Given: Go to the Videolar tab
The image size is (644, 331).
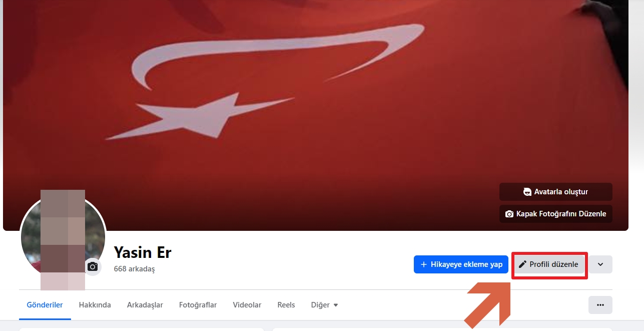Looking at the screenshot, I should point(247,305).
